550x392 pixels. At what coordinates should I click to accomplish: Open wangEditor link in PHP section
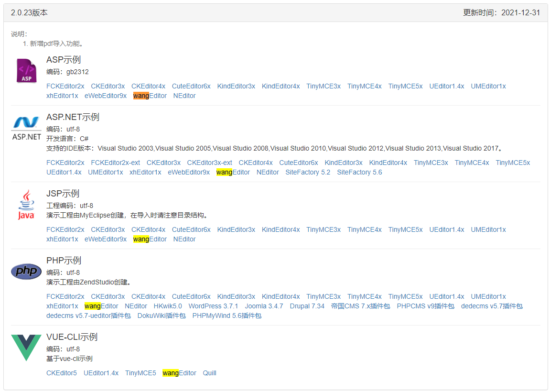[x=101, y=306]
